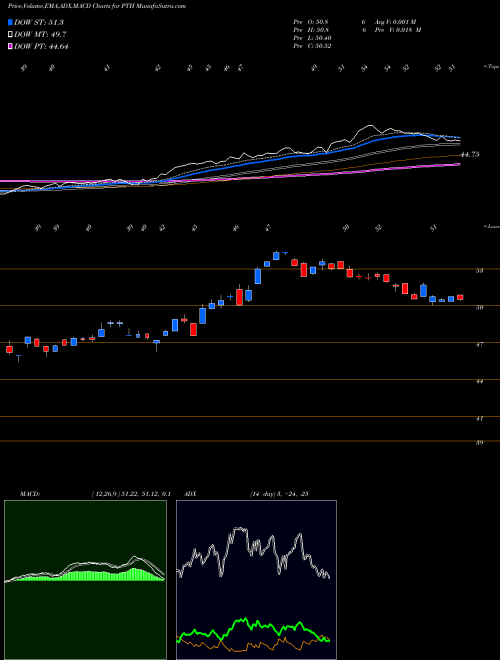Click the magenta DOW PT legend swatch
500x660 pixels.
coord(10,46)
